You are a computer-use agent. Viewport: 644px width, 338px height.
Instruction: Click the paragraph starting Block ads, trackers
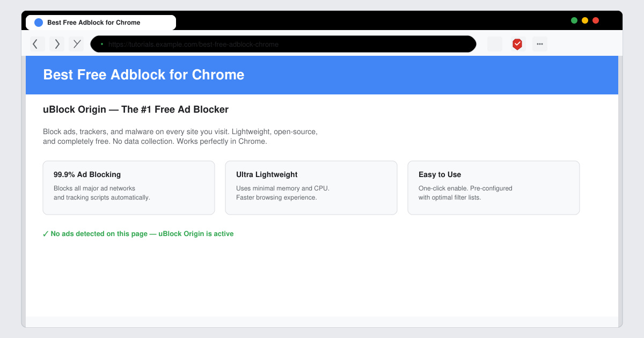(x=180, y=136)
